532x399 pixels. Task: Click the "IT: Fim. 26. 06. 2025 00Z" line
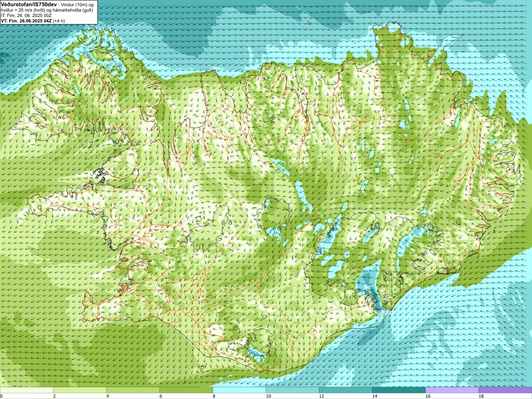coord(26,15)
